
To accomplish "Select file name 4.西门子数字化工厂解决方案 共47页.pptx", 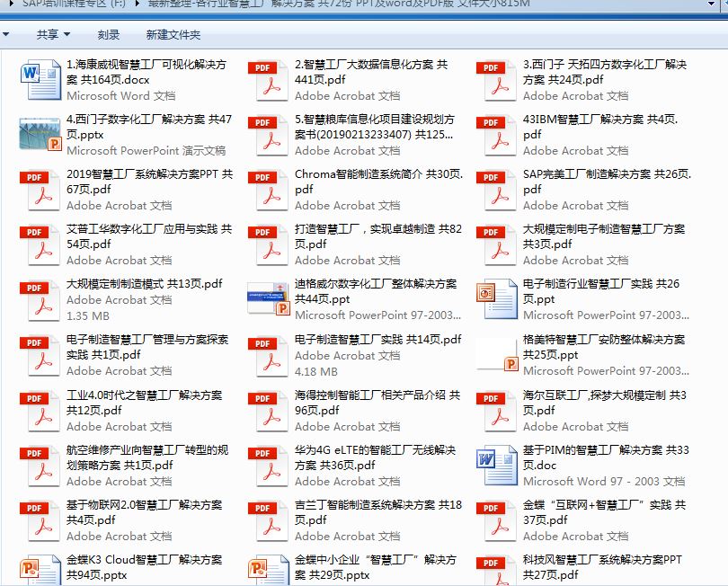I will point(149,127).
